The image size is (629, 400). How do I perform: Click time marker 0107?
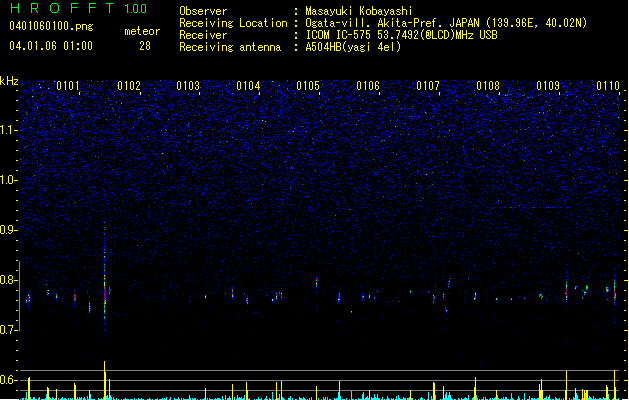[428, 86]
